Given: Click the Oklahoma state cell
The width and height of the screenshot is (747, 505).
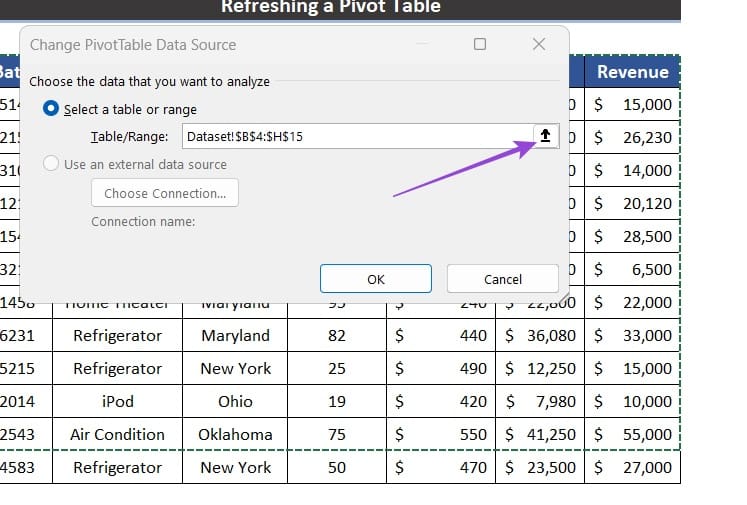Looking at the screenshot, I should [235, 434].
